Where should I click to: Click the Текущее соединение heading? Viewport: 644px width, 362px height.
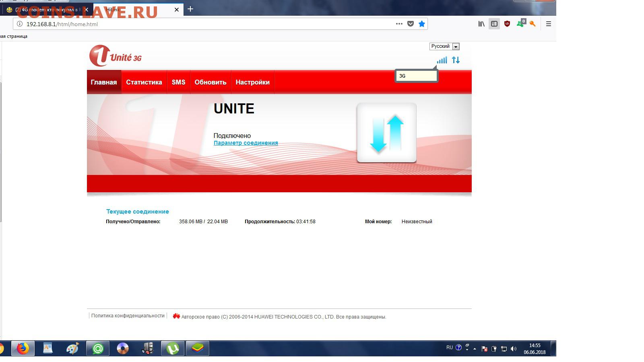138,212
